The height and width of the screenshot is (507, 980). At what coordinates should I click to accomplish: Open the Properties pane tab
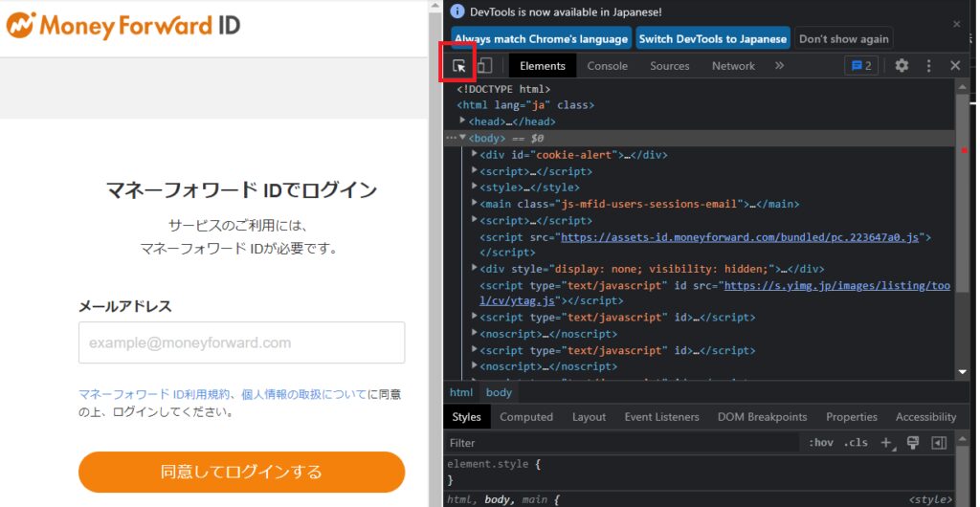[851, 417]
